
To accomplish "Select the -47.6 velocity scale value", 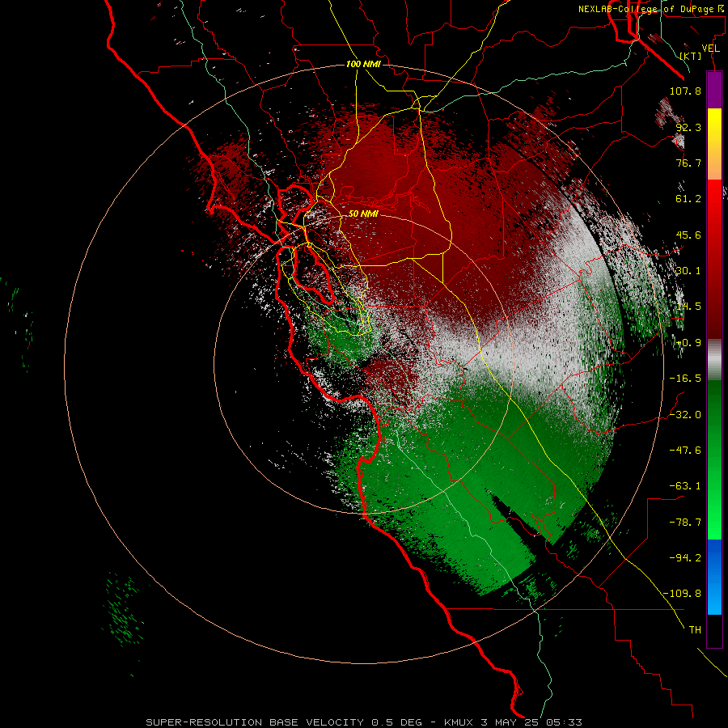I will [685, 451].
